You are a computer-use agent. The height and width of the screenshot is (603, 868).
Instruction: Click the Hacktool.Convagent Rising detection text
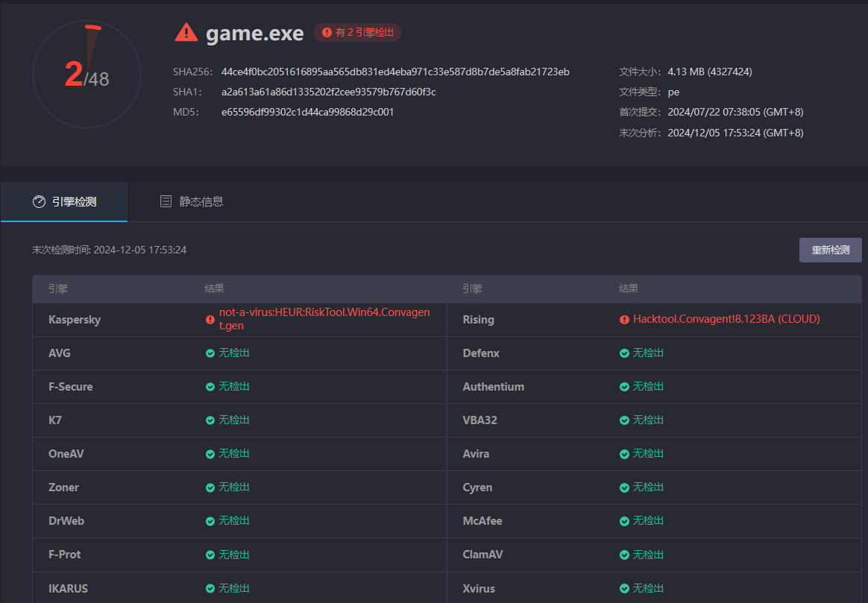coord(726,319)
